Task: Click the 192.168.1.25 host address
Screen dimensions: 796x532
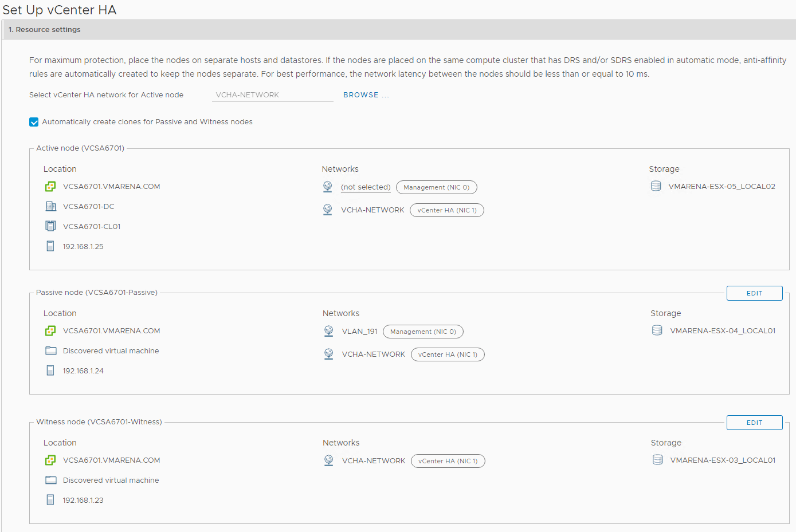Action: pos(83,247)
